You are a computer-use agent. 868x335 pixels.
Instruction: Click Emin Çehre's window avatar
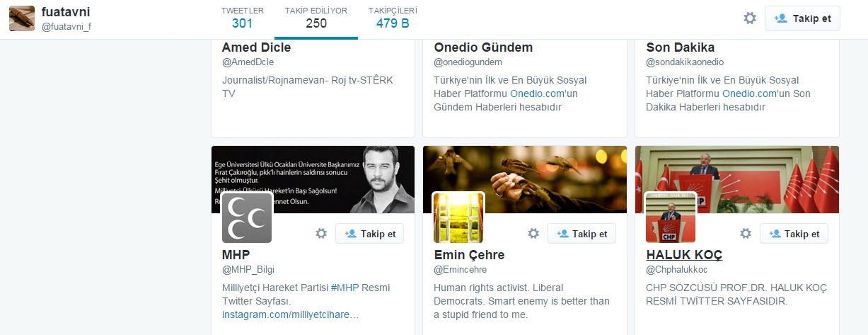point(458,217)
